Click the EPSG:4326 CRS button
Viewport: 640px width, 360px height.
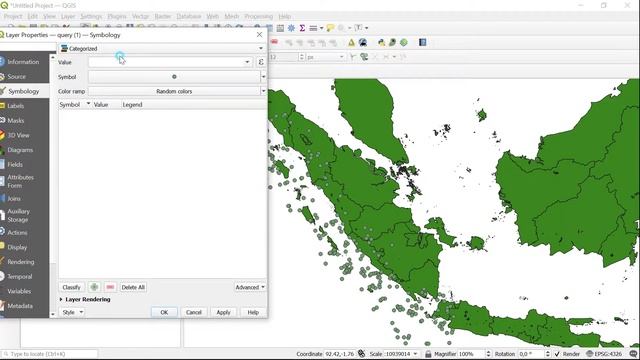[604, 354]
